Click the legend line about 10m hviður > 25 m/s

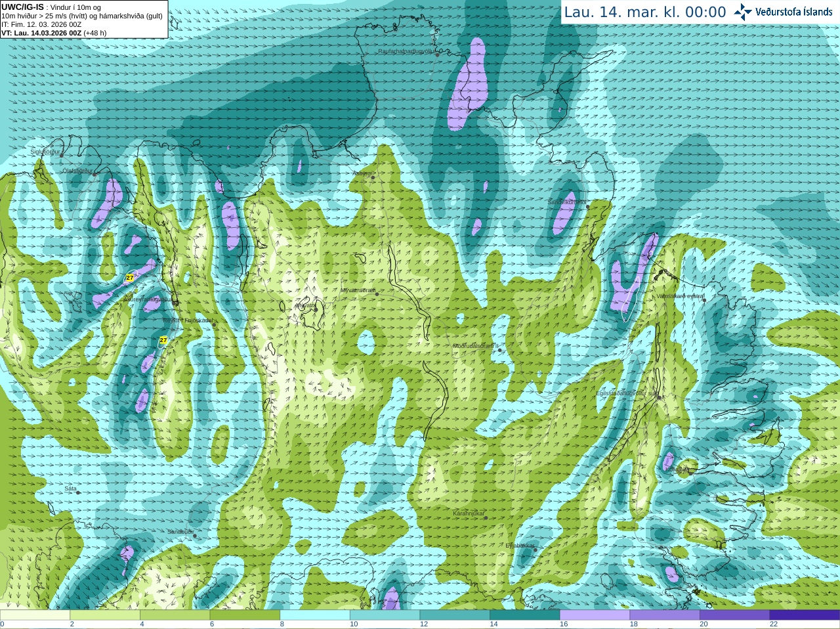click(82, 16)
